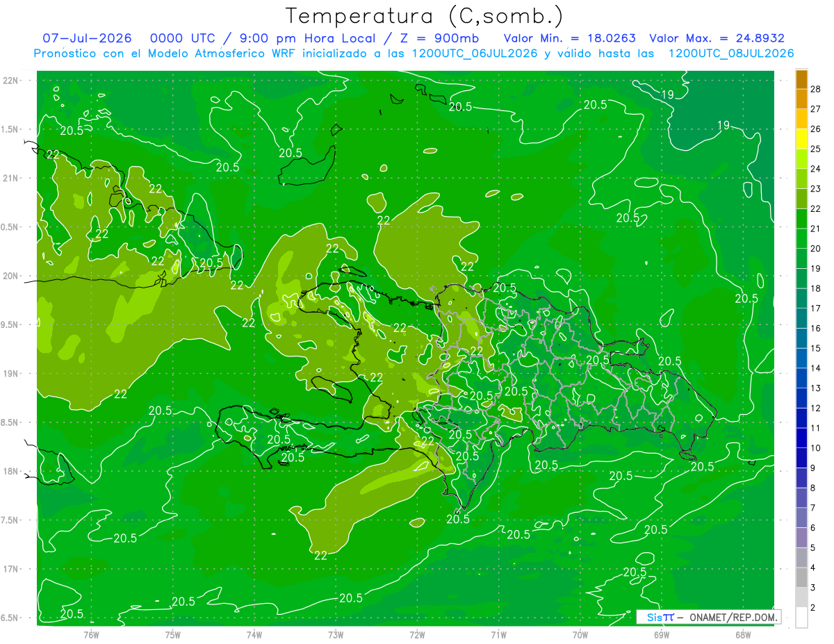Click the title 'Temperatura (C,somb.)'
This screenshot has width=834, height=644.
pos(424,15)
